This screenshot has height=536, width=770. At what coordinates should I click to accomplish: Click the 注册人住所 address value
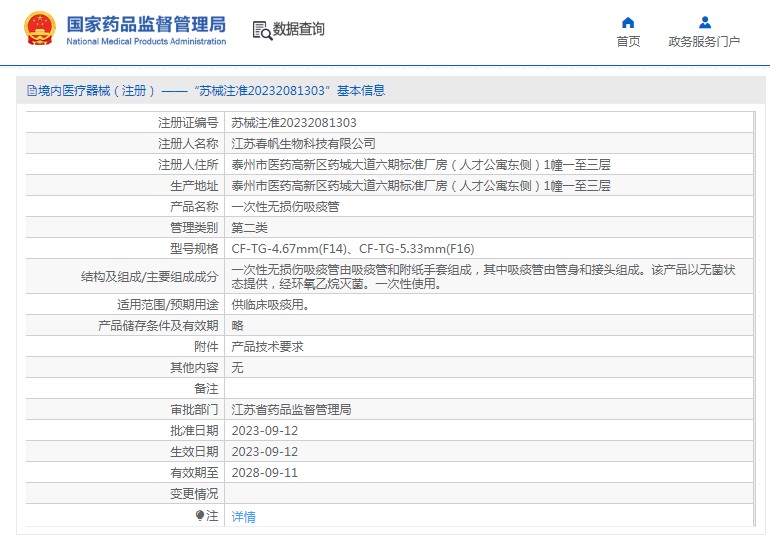421,165
